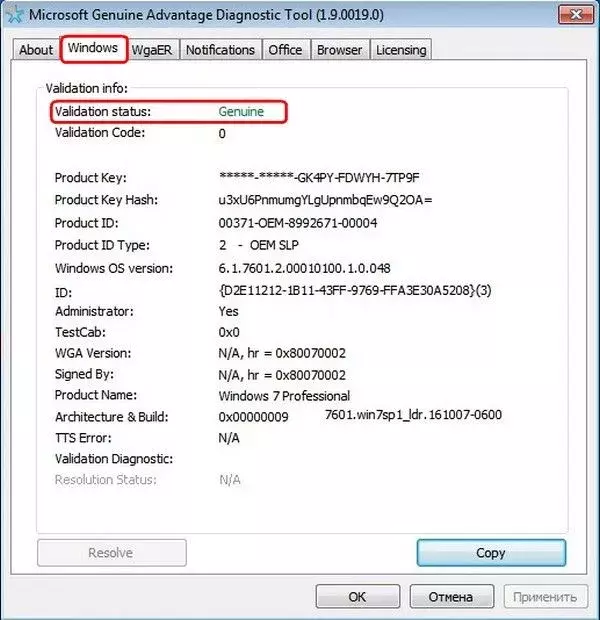Select the green Genuine status value

click(x=241, y=112)
